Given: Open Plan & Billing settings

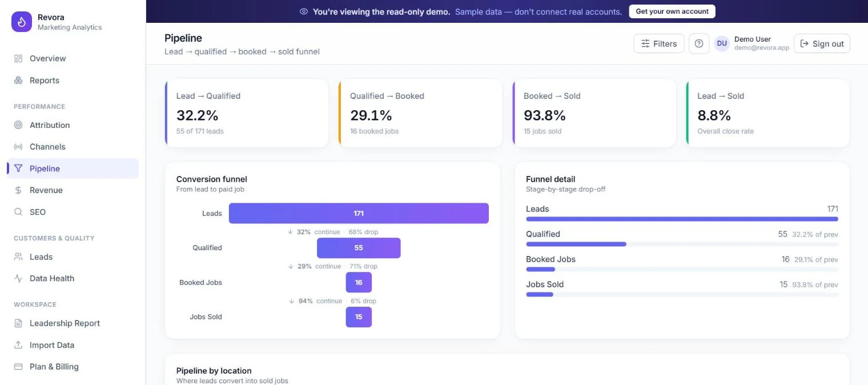Looking at the screenshot, I should [x=73, y=367].
